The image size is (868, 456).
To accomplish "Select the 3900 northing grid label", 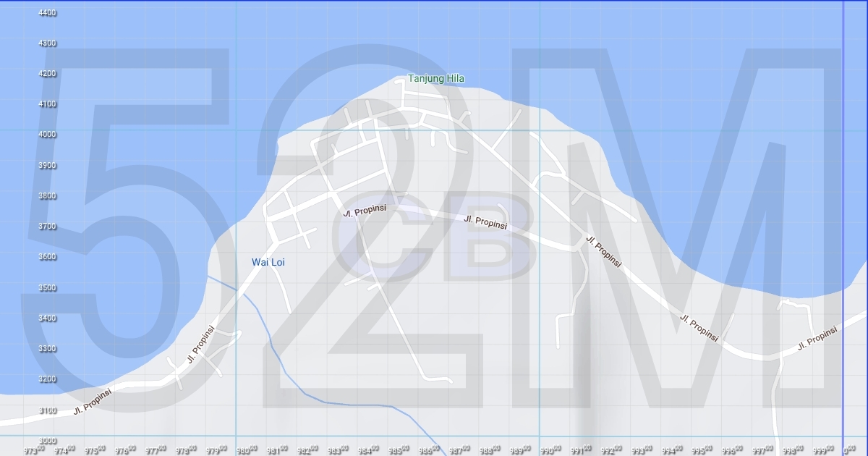I will click(48, 166).
